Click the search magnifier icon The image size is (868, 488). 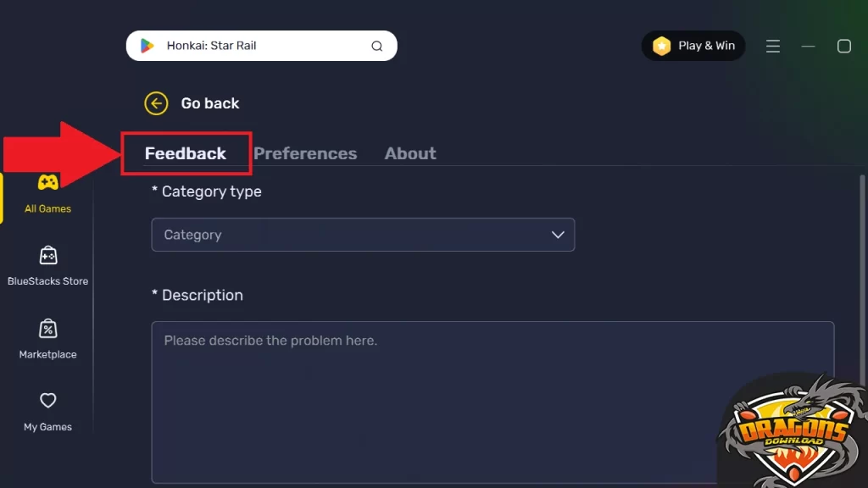(376, 46)
